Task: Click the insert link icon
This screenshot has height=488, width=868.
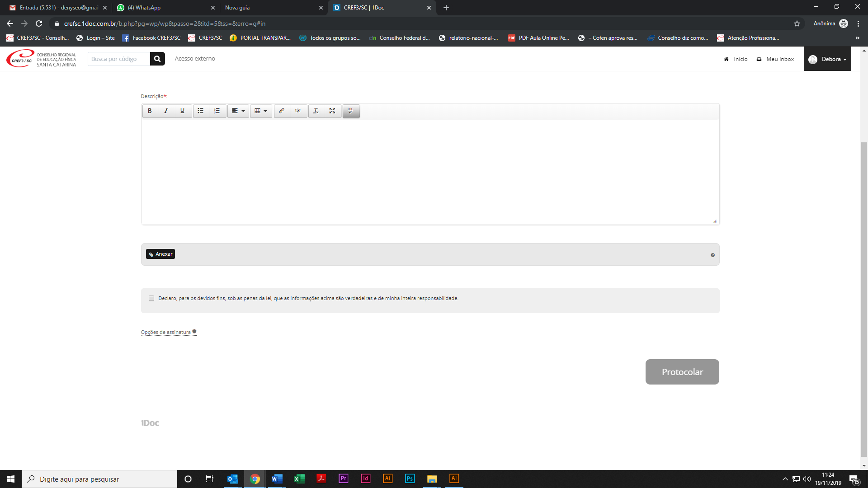Action: pyautogui.click(x=282, y=111)
